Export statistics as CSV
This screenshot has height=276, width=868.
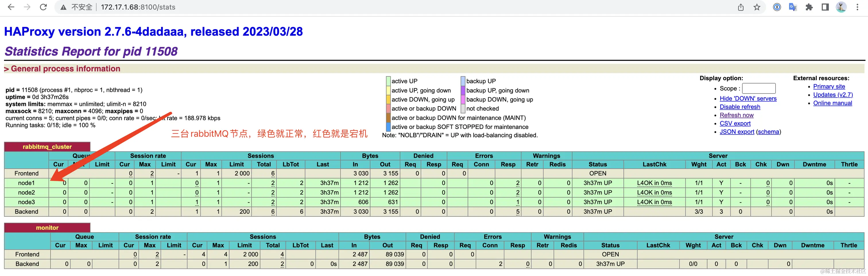[x=735, y=123]
